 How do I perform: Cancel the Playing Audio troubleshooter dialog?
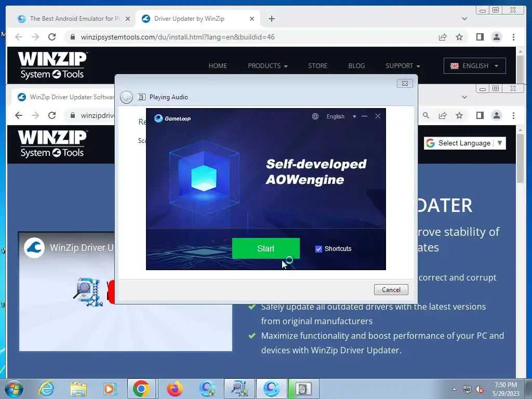[x=391, y=289]
